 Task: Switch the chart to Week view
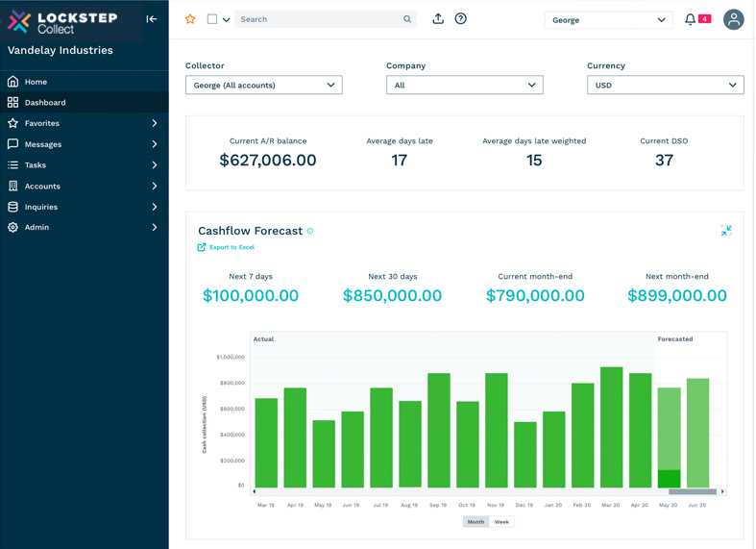[x=501, y=522]
